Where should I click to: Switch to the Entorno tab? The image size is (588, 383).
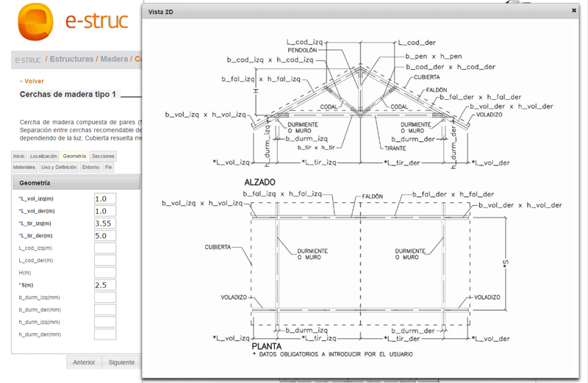pos(90,168)
